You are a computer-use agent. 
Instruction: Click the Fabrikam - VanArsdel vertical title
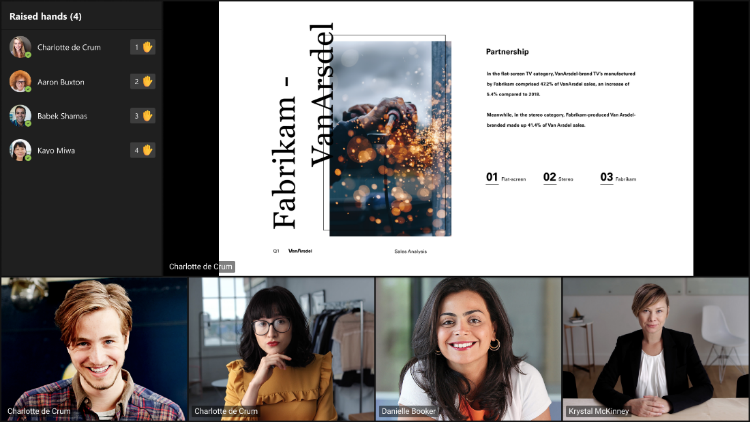[x=303, y=126]
